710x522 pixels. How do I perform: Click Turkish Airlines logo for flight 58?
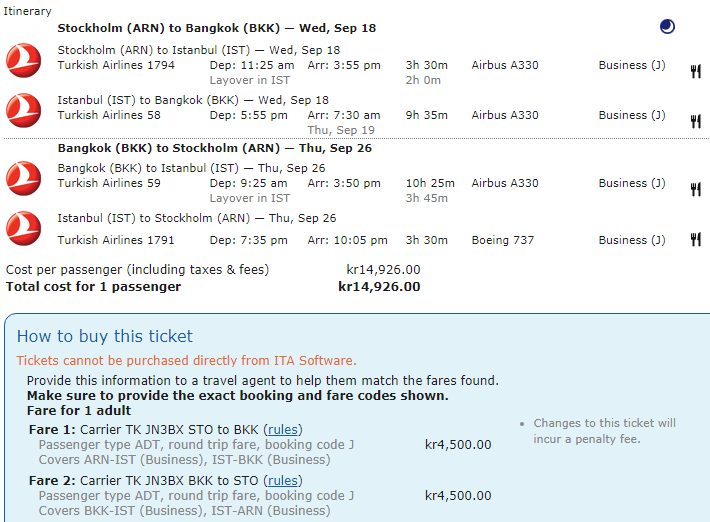tap(23, 110)
